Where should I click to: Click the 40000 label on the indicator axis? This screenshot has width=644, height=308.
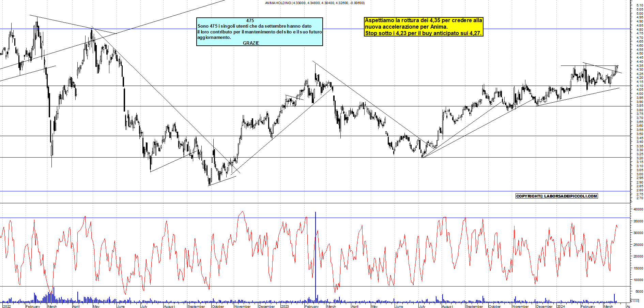(638, 209)
